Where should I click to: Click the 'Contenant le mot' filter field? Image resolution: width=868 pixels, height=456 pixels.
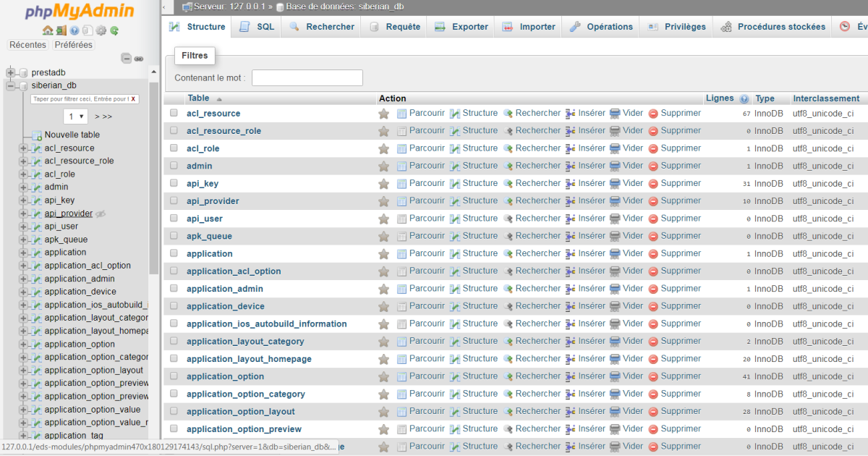pos(307,77)
